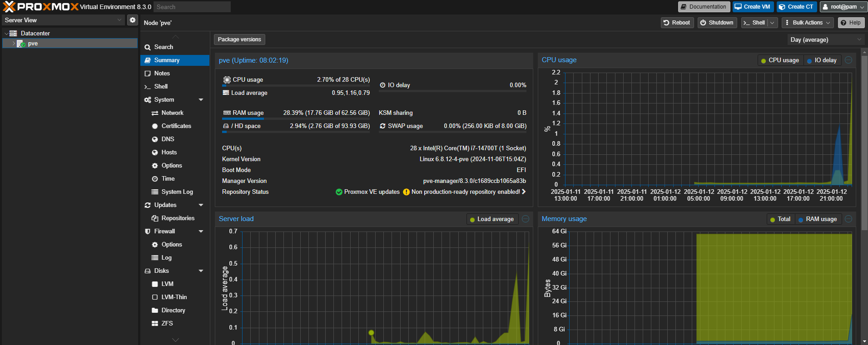Image resolution: width=868 pixels, height=345 pixels.
Task: Open Non production-ready repository warning link
Action: (464, 192)
